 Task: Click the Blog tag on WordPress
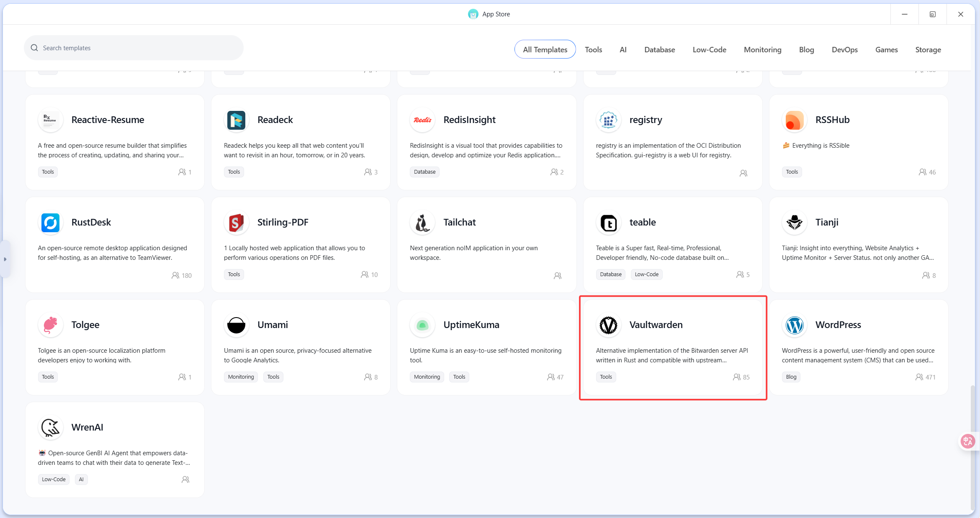(791, 377)
